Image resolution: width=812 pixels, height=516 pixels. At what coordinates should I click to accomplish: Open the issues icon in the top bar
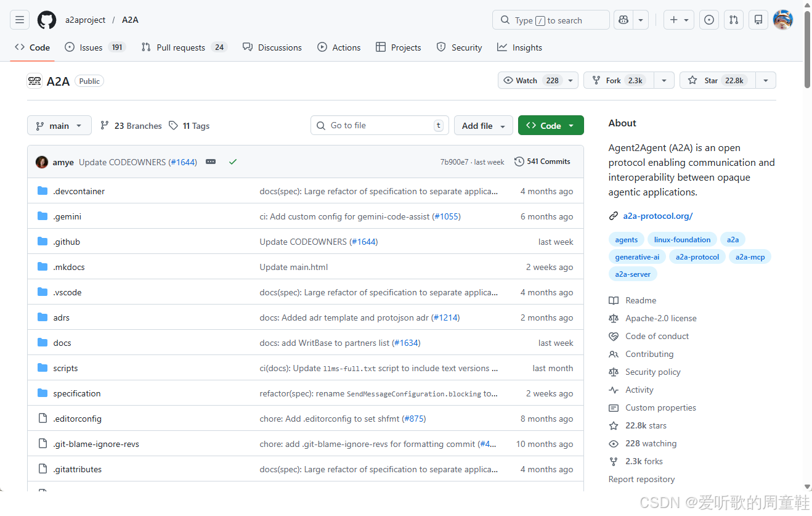coord(709,20)
